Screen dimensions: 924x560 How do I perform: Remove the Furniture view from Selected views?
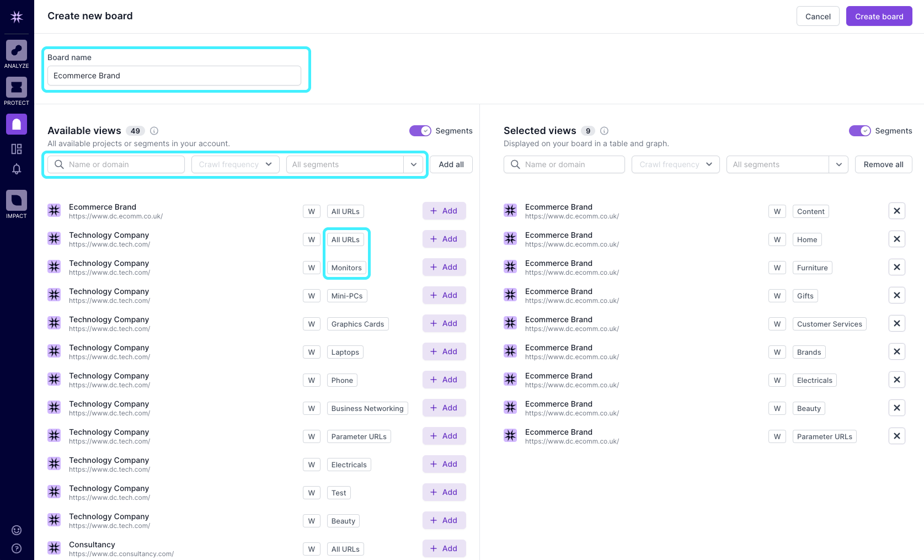[x=896, y=267]
